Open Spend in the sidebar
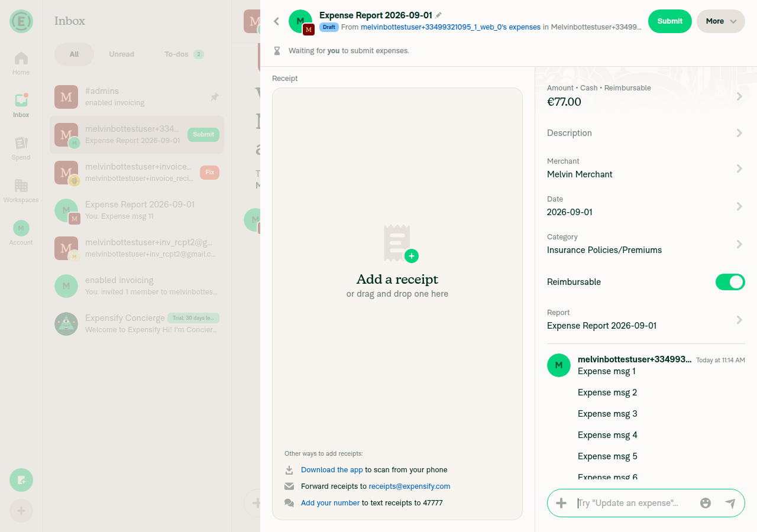 [x=21, y=148]
